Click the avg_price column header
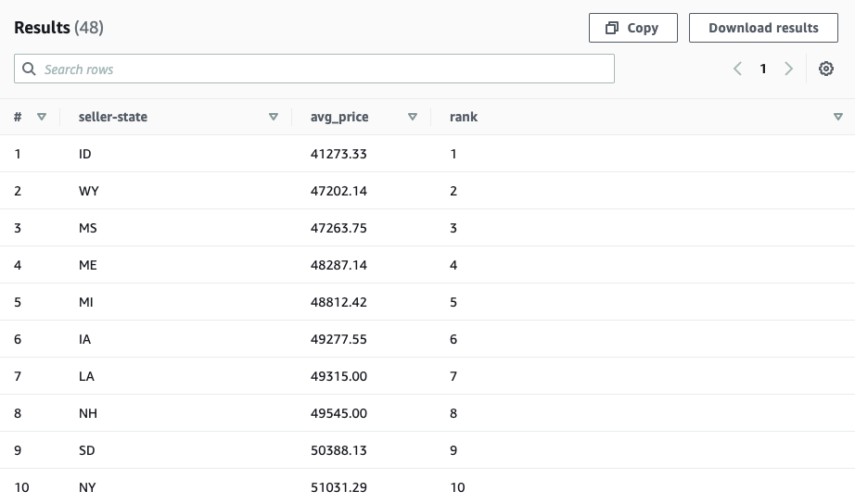 click(339, 117)
